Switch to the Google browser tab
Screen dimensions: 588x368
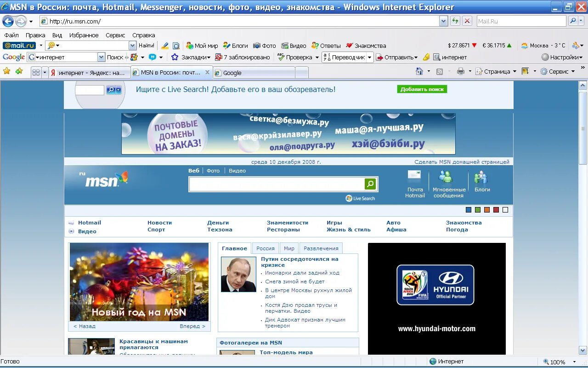tap(254, 73)
